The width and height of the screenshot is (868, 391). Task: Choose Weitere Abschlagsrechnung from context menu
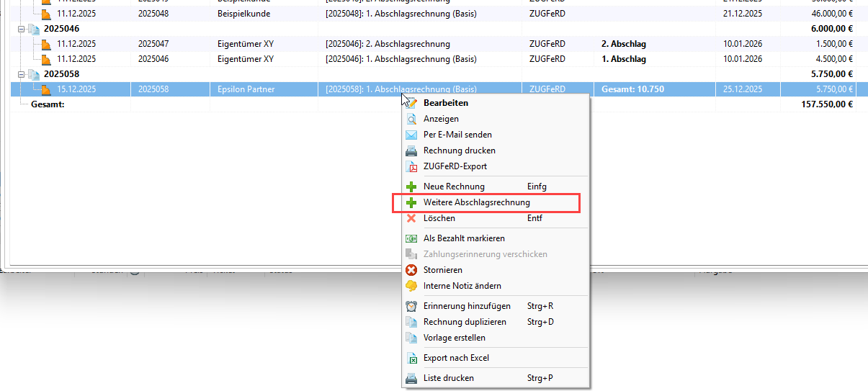coord(476,202)
